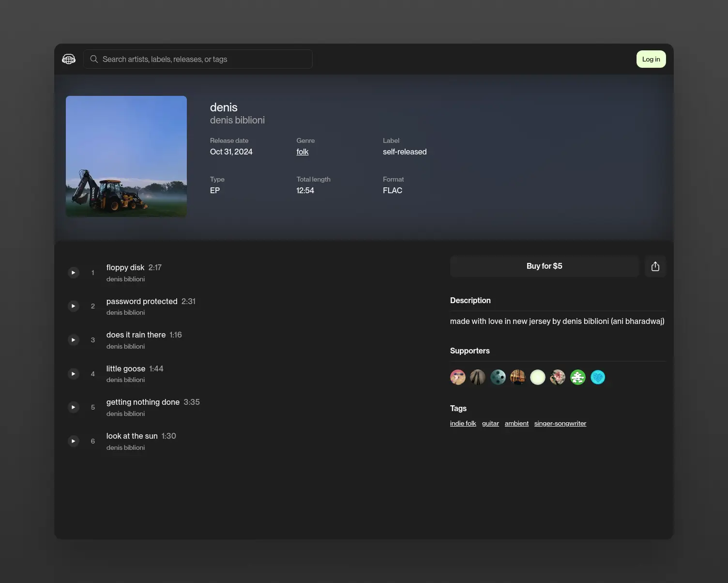Viewport: 728px width, 583px height.
Task: Click the share icon beside Buy button
Action: click(655, 266)
